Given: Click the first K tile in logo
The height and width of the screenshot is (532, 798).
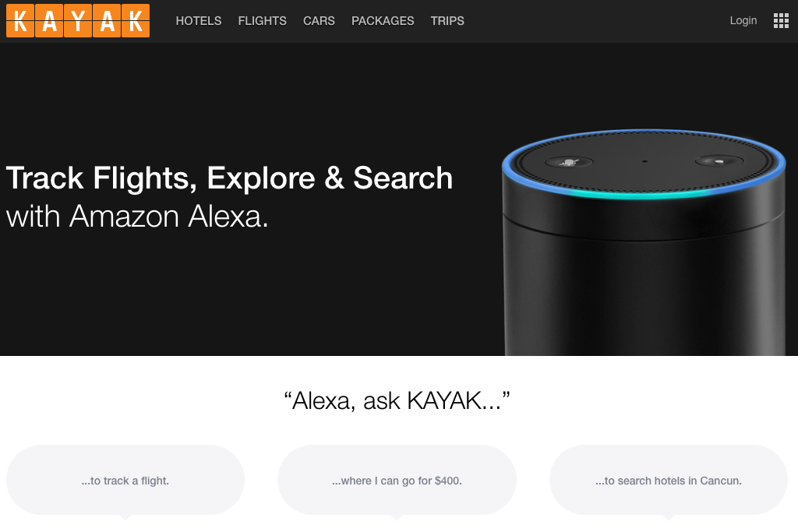Looking at the screenshot, I should [x=20, y=21].
